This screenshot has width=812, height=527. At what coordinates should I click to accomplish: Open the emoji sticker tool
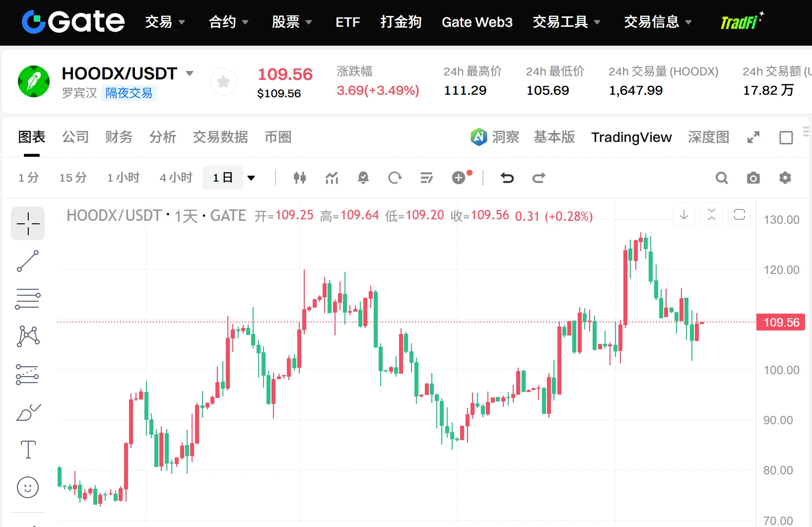click(x=28, y=487)
